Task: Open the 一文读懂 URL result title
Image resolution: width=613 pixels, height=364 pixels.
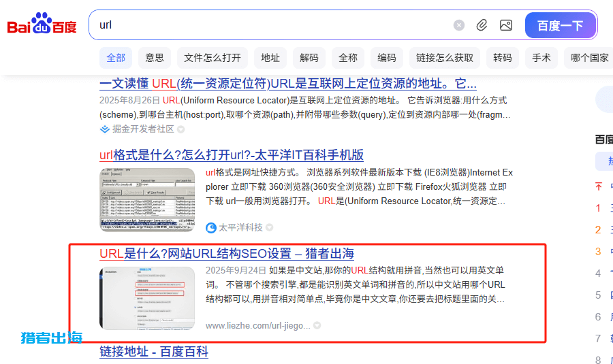Action: (287, 84)
